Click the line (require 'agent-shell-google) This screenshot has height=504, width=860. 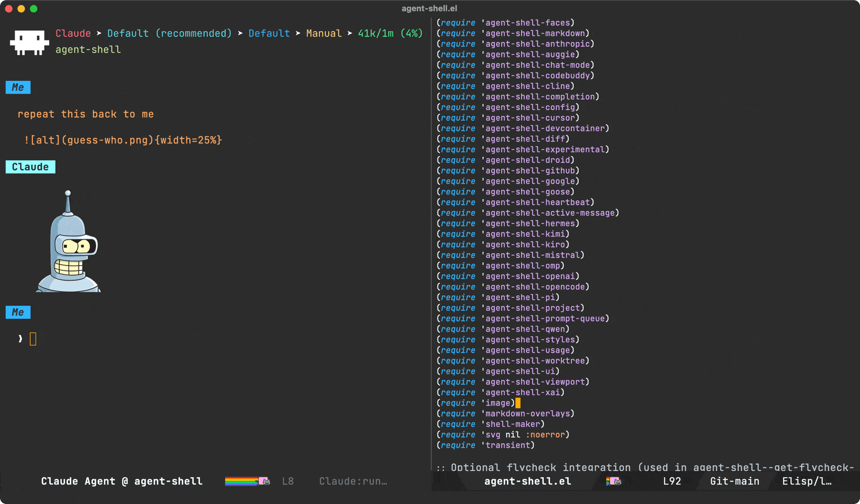tap(508, 181)
